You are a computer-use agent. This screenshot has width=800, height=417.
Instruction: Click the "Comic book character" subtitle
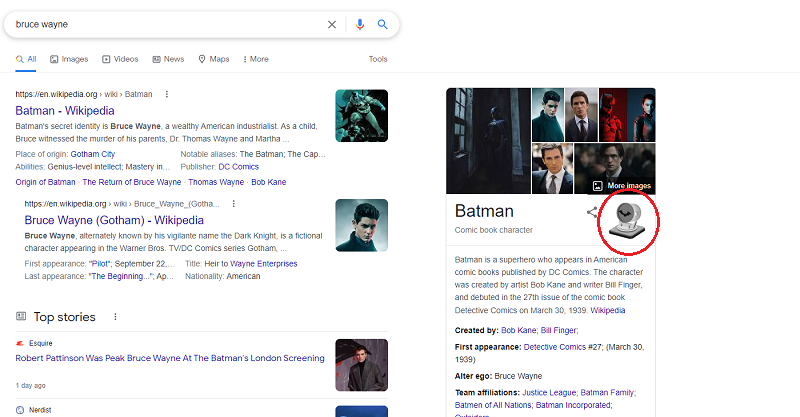(493, 230)
